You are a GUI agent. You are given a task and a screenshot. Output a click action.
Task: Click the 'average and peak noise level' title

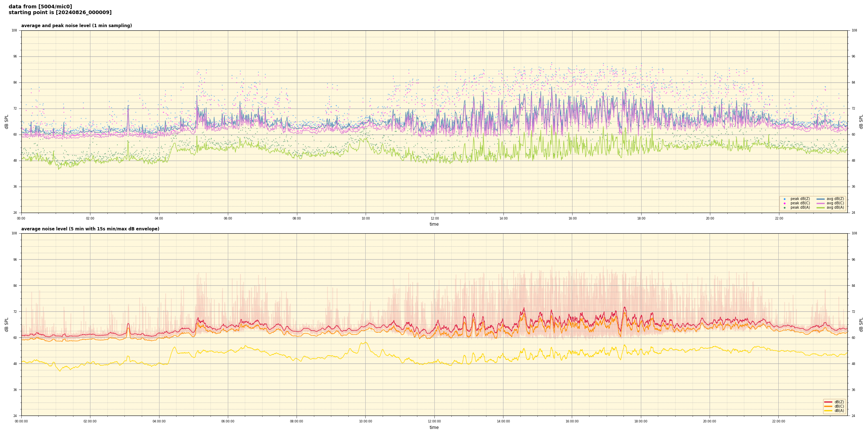76,26
